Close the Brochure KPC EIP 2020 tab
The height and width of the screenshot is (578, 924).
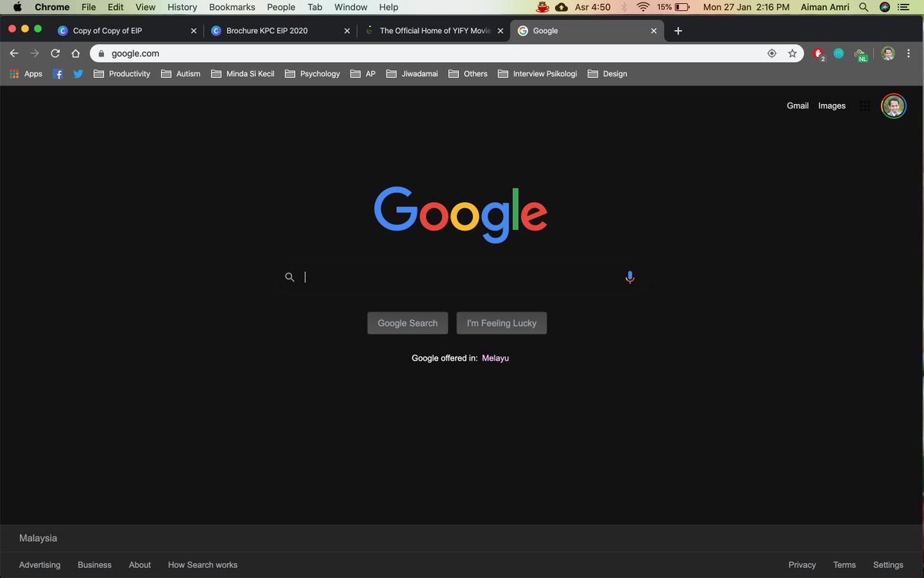point(347,31)
